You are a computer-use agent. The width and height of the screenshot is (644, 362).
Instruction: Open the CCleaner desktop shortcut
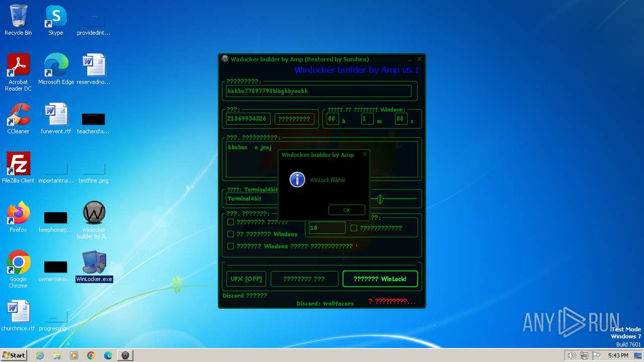18,119
